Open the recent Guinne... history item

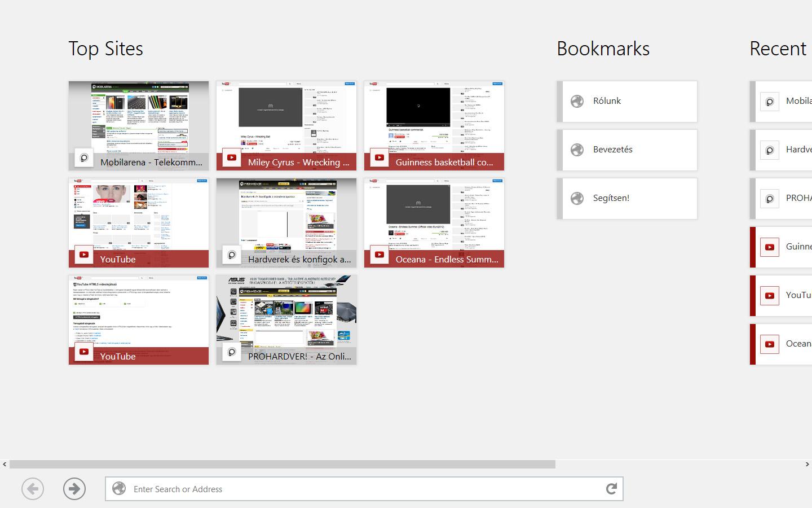pos(781,247)
